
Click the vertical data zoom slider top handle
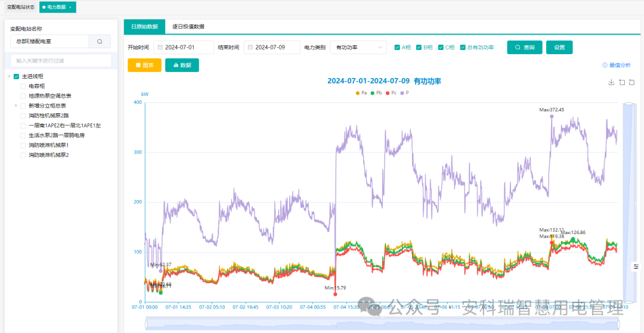[629, 103]
